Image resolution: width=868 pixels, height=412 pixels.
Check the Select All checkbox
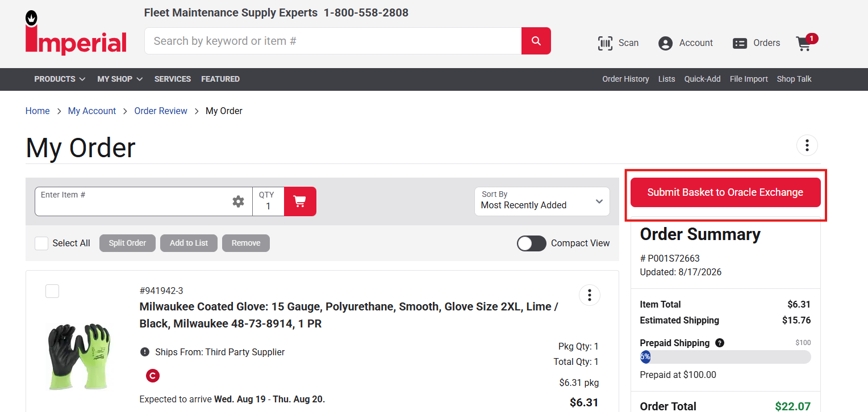41,243
